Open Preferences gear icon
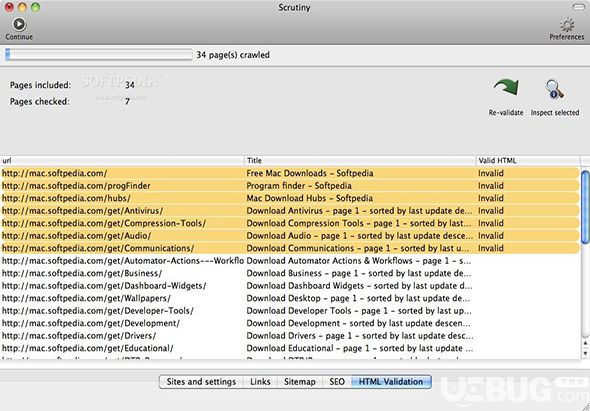The image size is (590, 411). [x=567, y=25]
